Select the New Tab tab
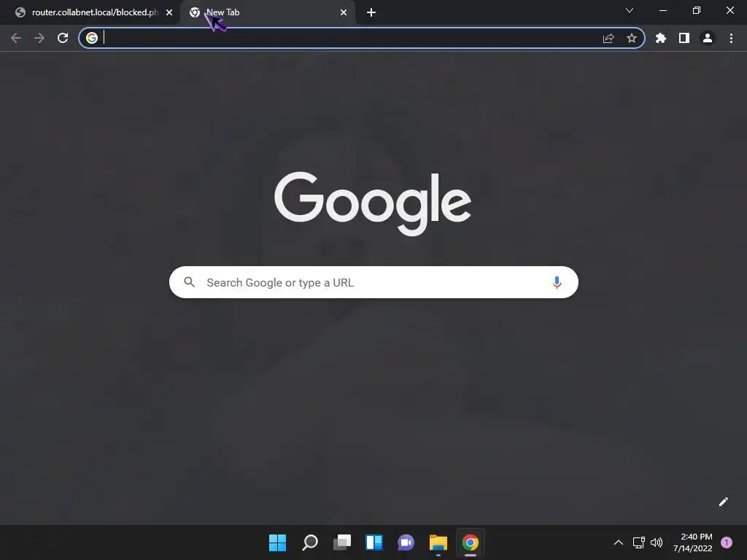Screen dimensions: 747x560 [267, 12]
